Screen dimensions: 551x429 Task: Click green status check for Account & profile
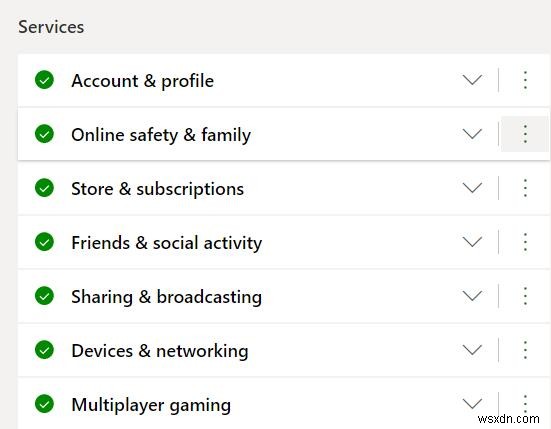pos(44,80)
